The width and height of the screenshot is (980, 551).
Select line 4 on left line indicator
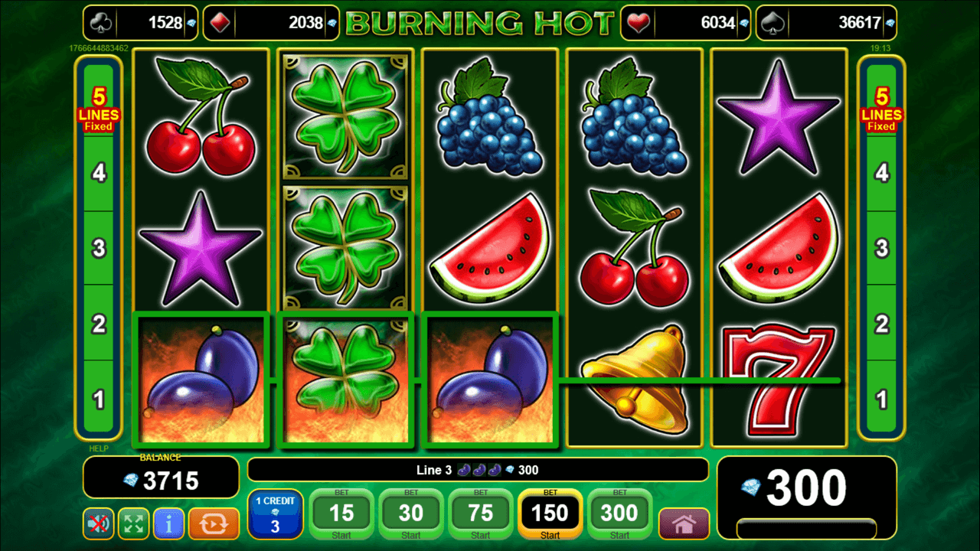[x=99, y=173]
